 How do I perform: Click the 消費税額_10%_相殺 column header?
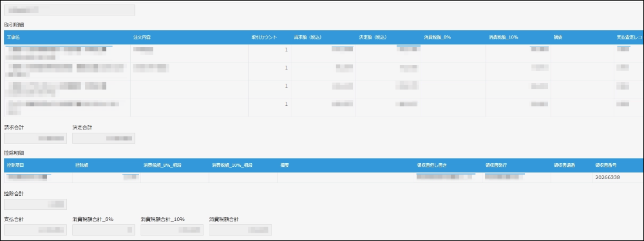[243, 165]
